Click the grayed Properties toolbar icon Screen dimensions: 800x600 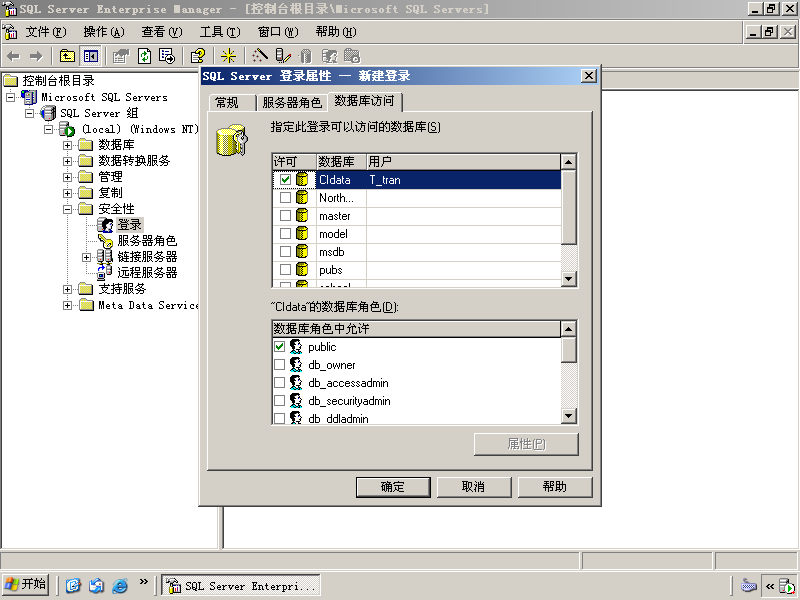pos(121,56)
